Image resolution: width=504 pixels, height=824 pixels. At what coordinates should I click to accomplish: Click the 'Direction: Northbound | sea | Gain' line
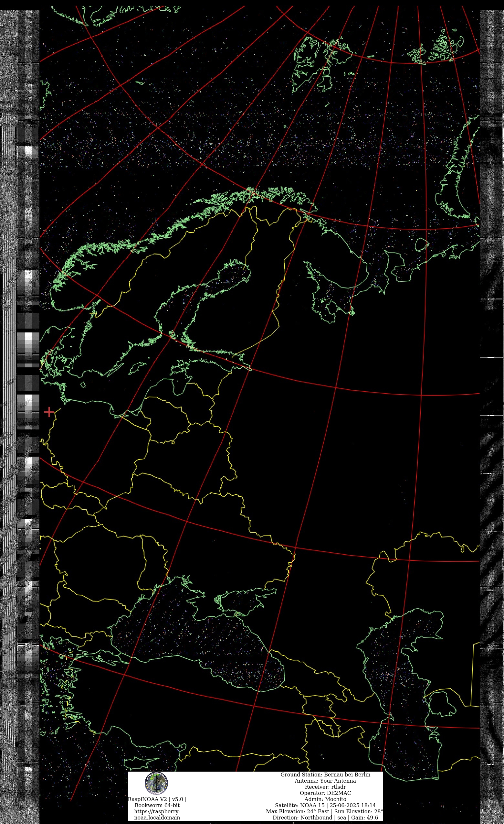point(325,818)
